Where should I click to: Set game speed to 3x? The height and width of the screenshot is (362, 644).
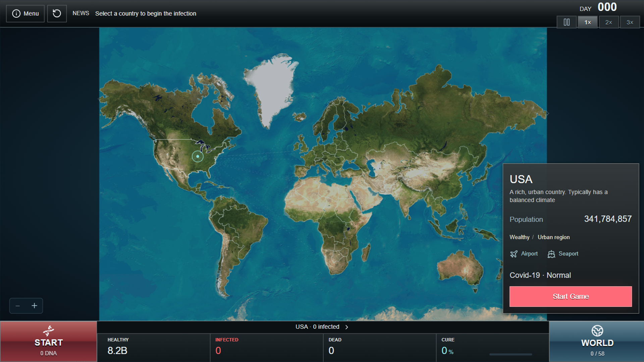[x=630, y=22]
